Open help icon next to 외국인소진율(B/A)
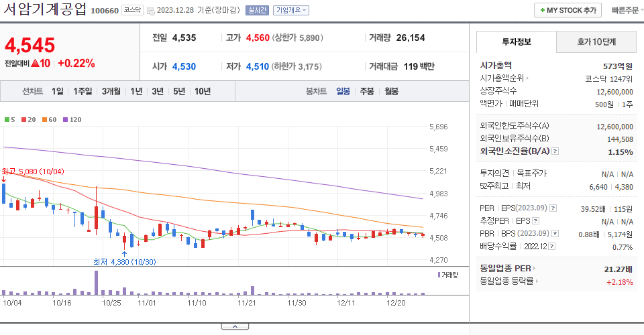This screenshot has width=644, height=335. pos(555,151)
